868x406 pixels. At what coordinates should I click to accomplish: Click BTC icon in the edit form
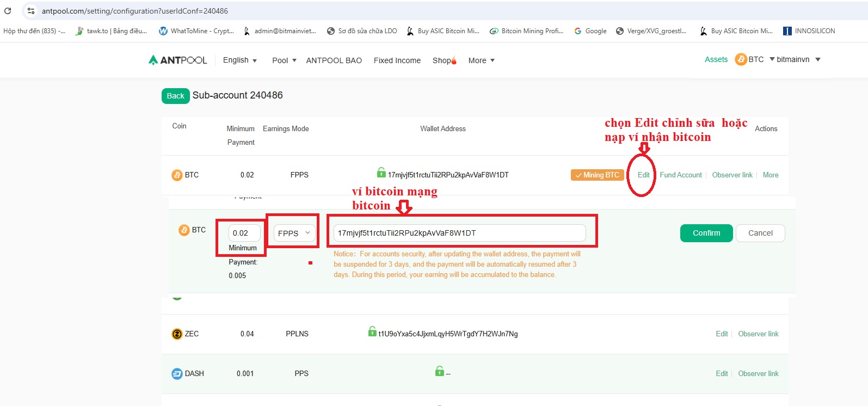184,230
